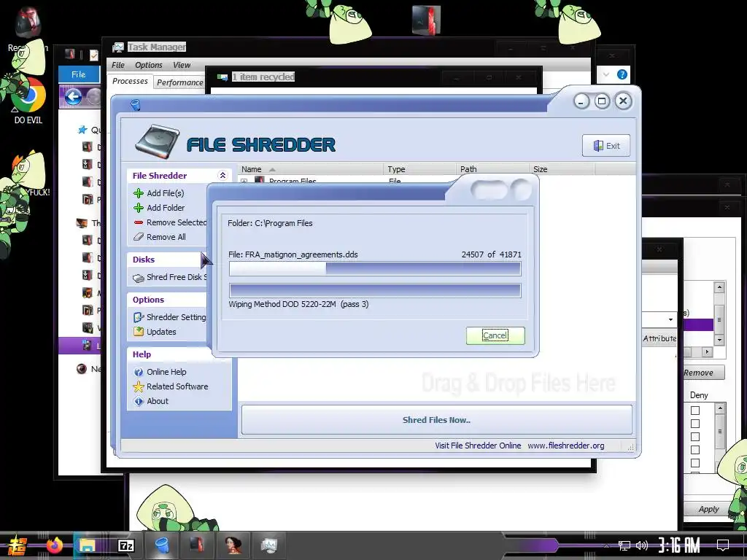This screenshot has height=560, width=747.
Task: Sort list by Path column header
Action: click(492, 169)
